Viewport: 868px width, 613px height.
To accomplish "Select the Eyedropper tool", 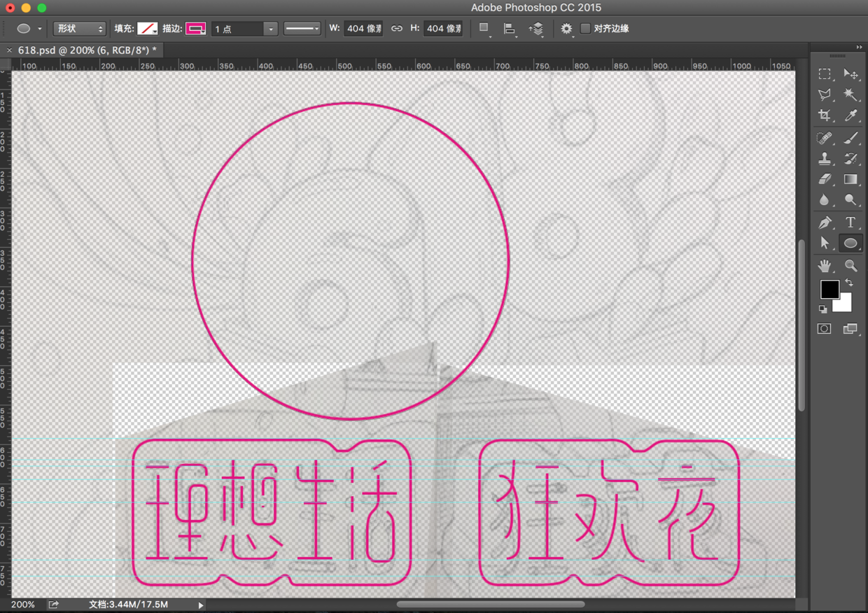I will pyautogui.click(x=850, y=115).
